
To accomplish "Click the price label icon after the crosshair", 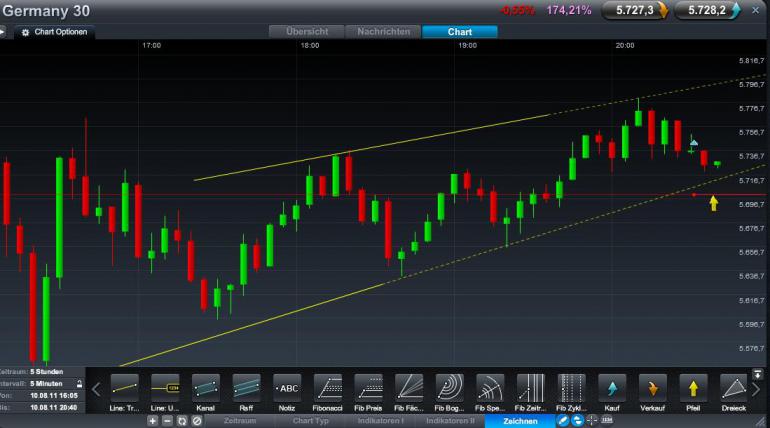I will 607,421.
